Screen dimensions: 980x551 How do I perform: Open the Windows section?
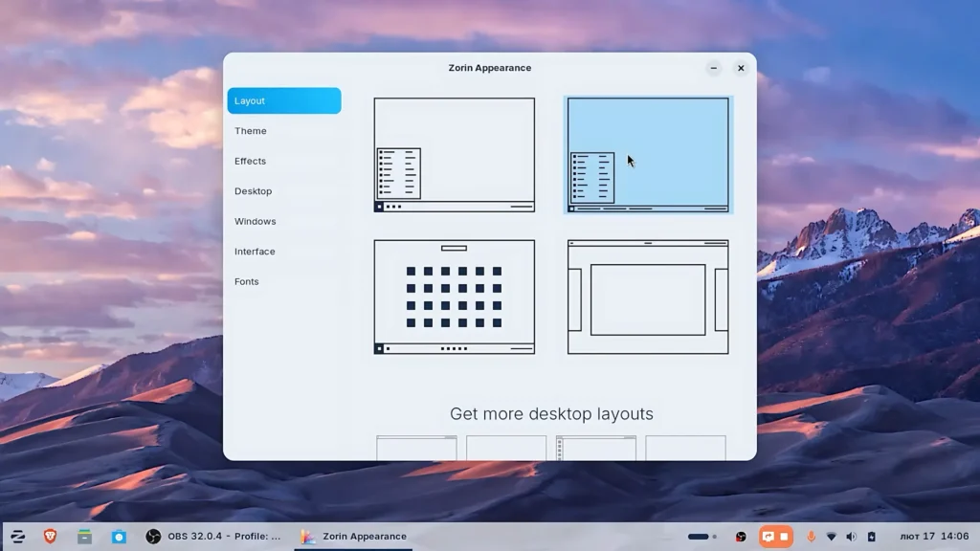tap(284, 221)
